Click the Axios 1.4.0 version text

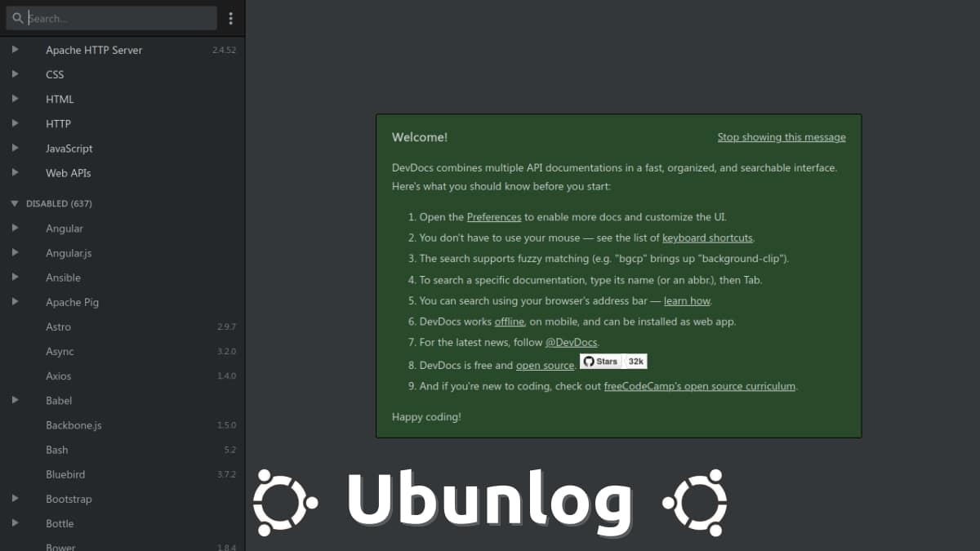(226, 376)
